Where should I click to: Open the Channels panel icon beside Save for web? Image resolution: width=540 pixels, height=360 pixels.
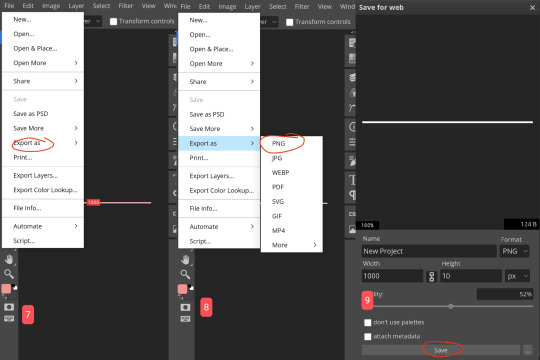coord(352,93)
